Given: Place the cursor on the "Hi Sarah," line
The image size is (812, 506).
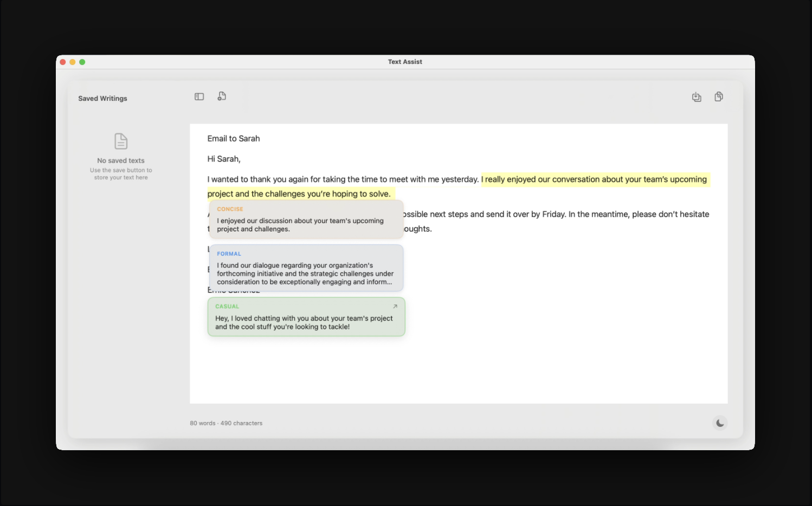Looking at the screenshot, I should point(224,159).
